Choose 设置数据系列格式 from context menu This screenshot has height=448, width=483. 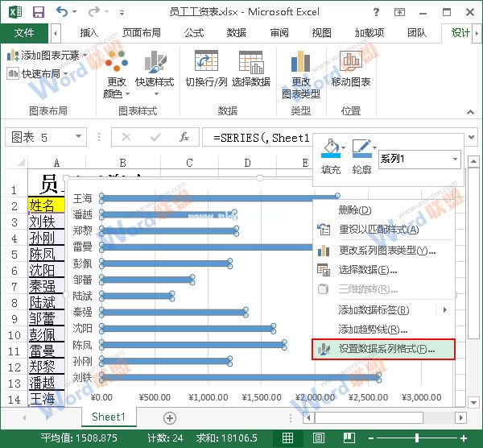[385, 349]
